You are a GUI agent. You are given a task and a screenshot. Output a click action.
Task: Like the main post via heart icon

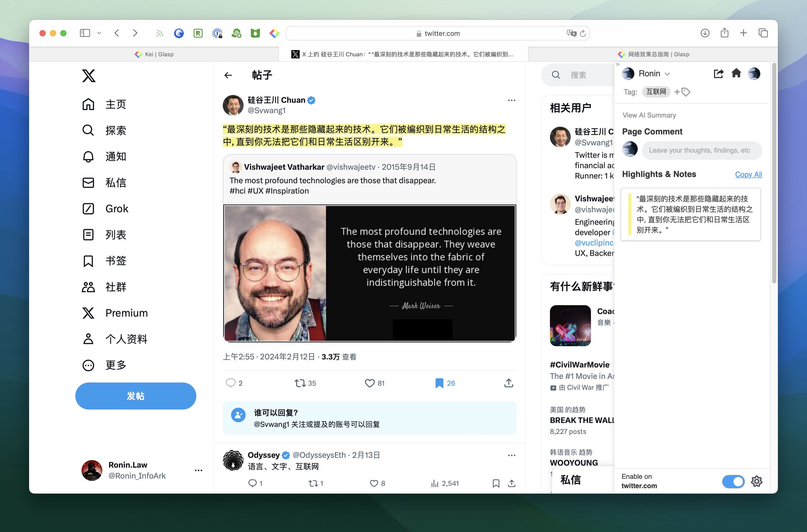(x=369, y=383)
